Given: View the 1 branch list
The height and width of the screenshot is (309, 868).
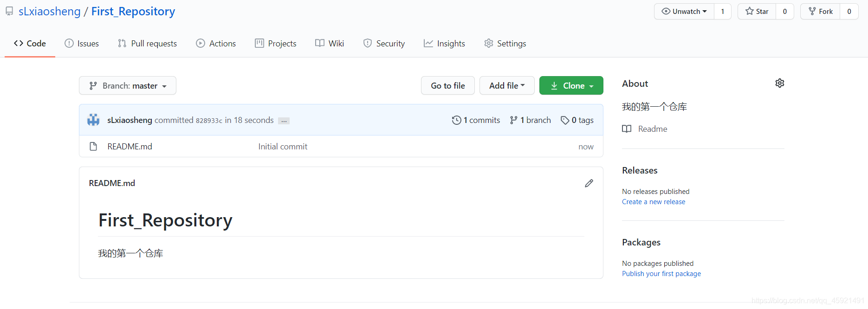Looking at the screenshot, I should [530, 120].
